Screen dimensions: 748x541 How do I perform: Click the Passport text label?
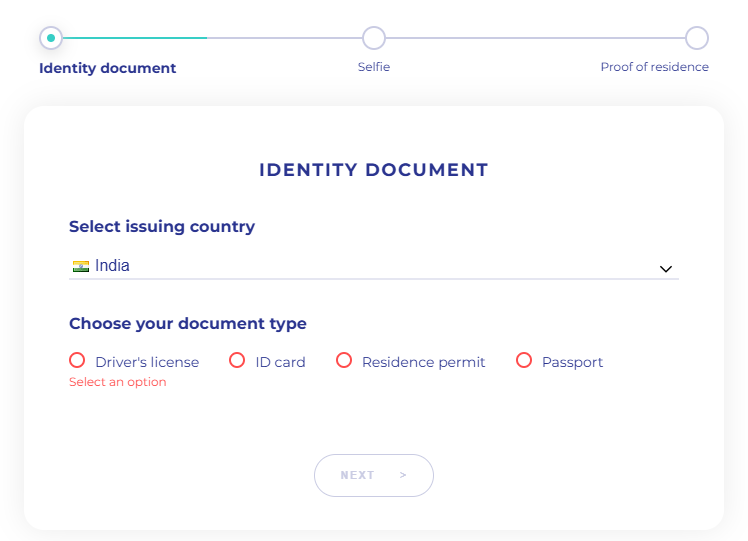(x=572, y=362)
